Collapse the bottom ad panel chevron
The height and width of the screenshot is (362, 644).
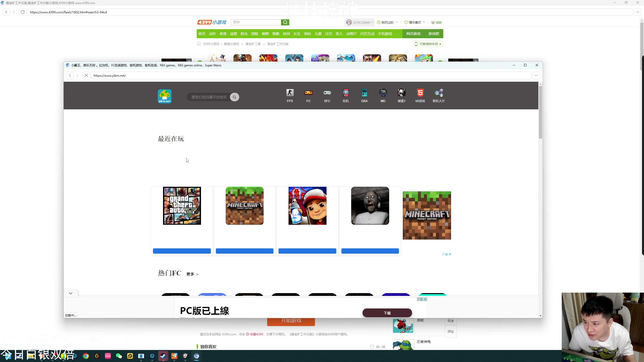(71, 293)
